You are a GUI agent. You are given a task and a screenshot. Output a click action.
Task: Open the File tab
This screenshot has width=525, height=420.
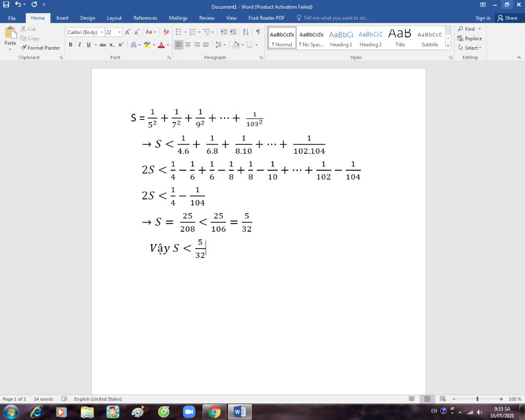(12, 18)
